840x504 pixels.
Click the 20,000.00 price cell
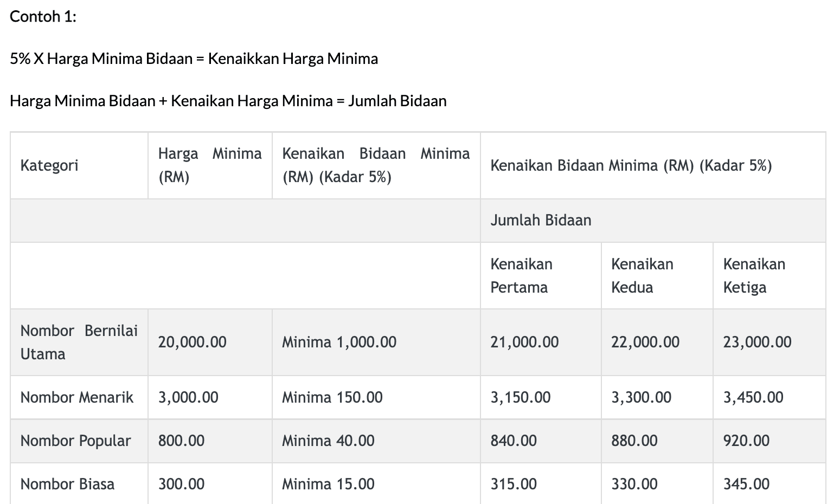210,342
